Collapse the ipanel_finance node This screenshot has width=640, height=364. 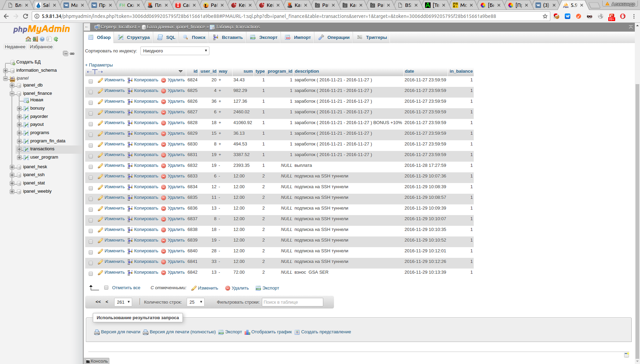[x=12, y=94]
